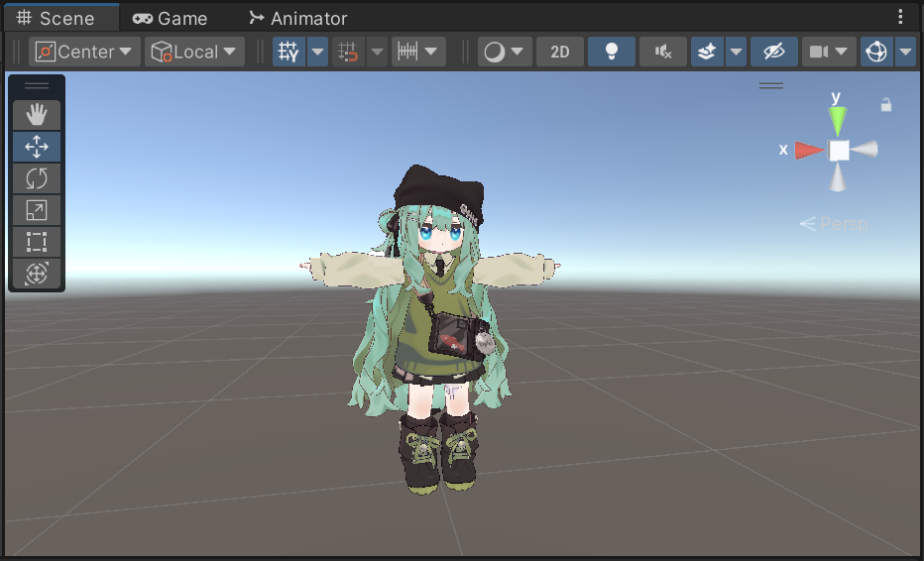Viewport: 924px width, 561px height.
Task: Select the Rect tool
Action: [x=37, y=242]
